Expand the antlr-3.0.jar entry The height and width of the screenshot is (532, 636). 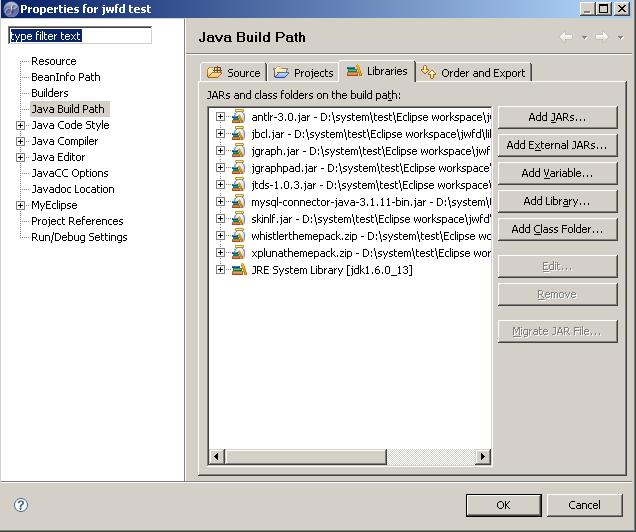tap(220, 117)
